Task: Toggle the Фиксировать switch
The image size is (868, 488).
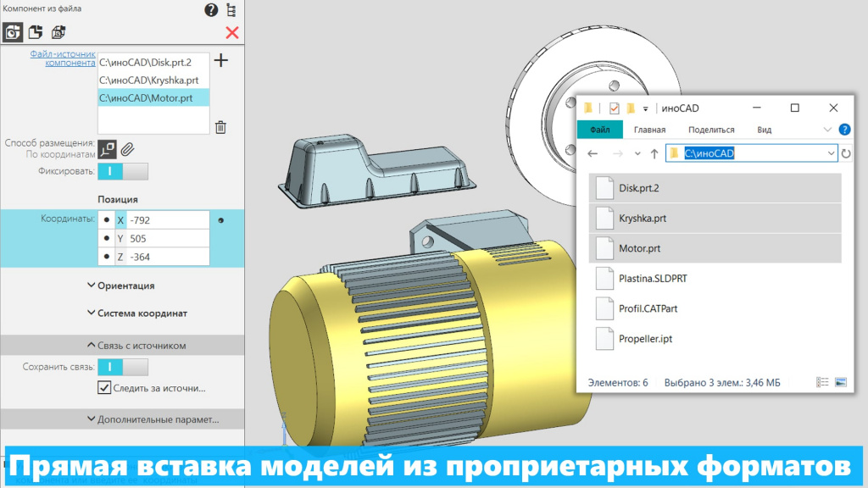Action: [123, 172]
